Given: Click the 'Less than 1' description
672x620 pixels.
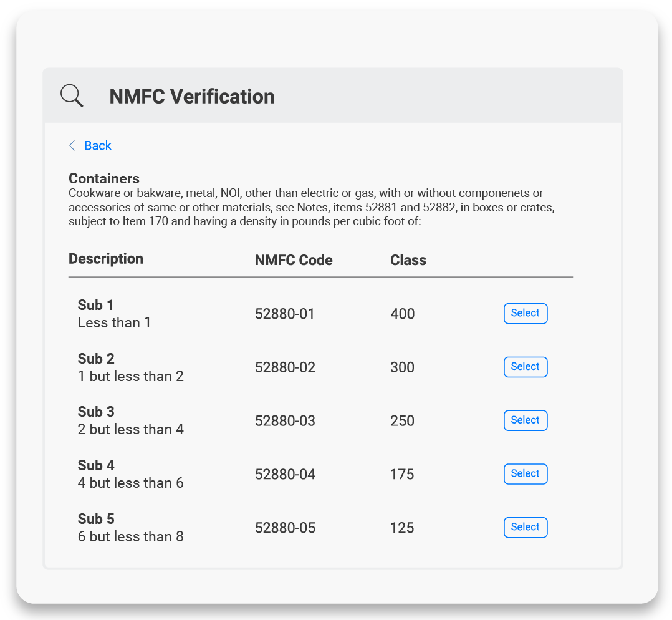Looking at the screenshot, I should coord(114,322).
